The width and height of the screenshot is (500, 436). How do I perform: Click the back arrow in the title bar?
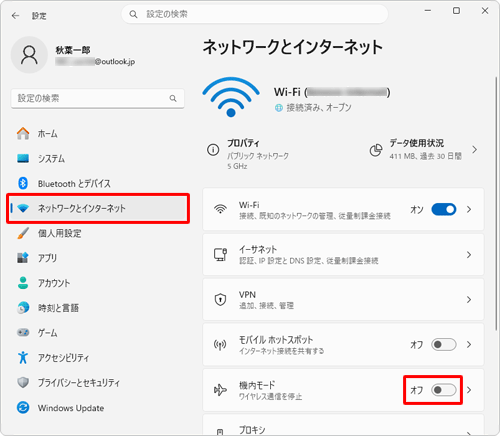click(x=15, y=16)
